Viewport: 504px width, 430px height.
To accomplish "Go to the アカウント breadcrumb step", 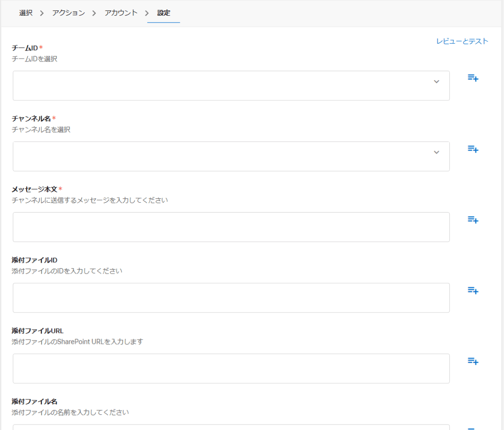I will pyautogui.click(x=121, y=13).
